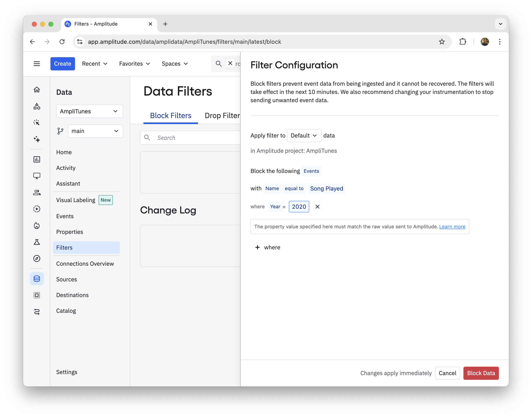Click the Session Replay play icon
The image size is (532, 417).
tap(37, 209)
